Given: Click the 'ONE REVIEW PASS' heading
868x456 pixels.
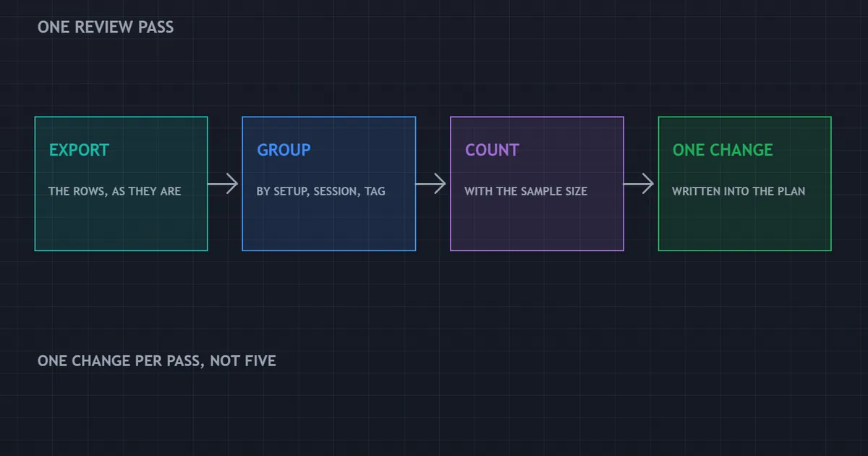Looking at the screenshot, I should coord(106,28).
